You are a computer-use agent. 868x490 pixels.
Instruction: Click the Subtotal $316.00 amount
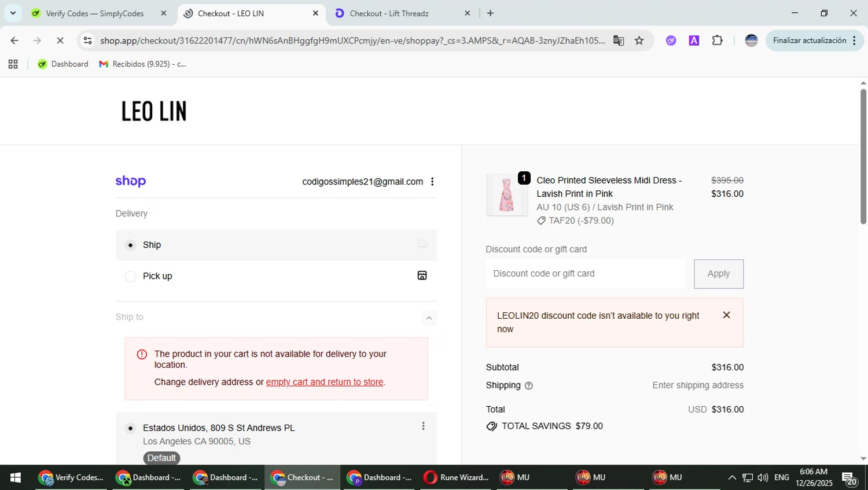(727, 367)
